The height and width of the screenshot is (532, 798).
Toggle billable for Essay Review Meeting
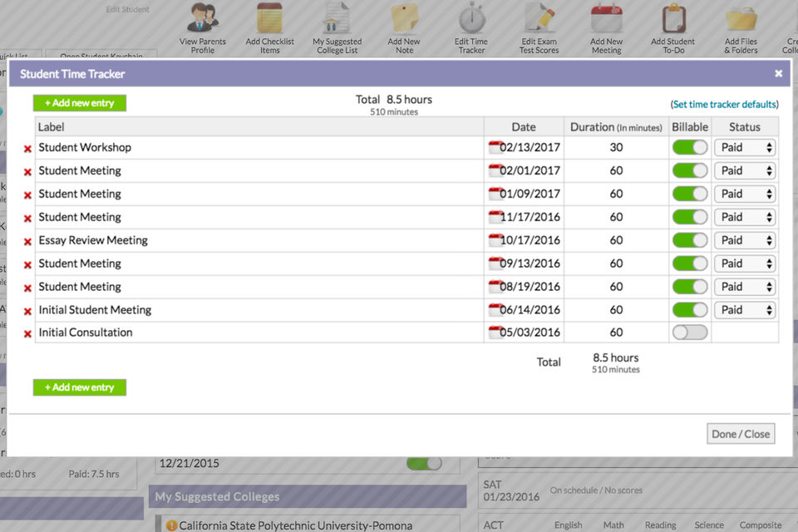pyautogui.click(x=690, y=240)
